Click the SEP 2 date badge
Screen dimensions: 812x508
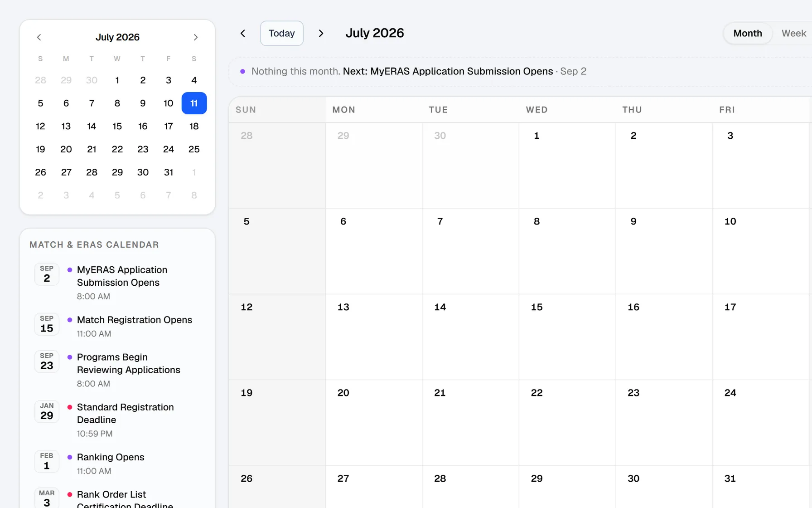(47, 274)
